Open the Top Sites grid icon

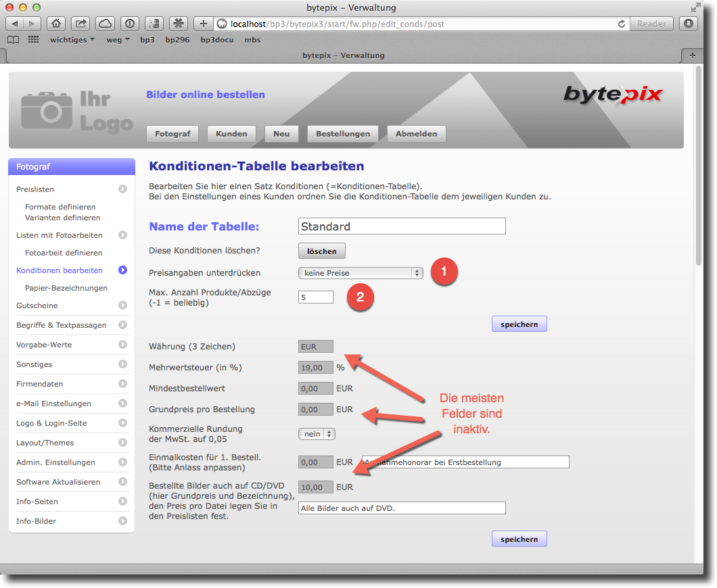[33, 40]
